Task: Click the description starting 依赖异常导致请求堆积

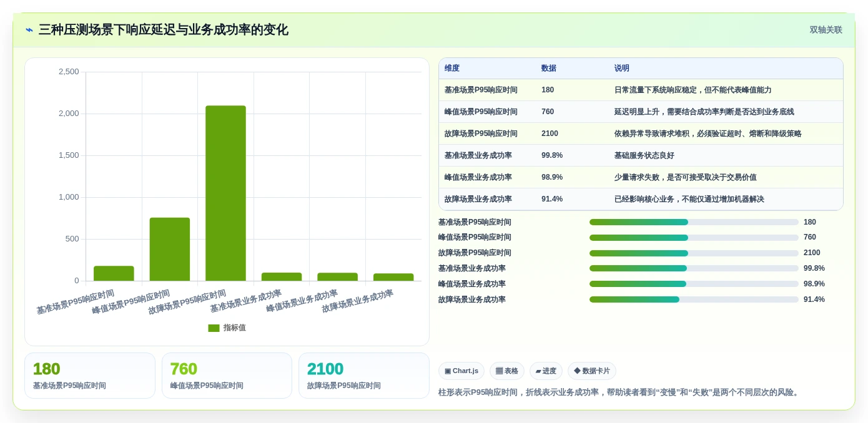Action: 708,134
